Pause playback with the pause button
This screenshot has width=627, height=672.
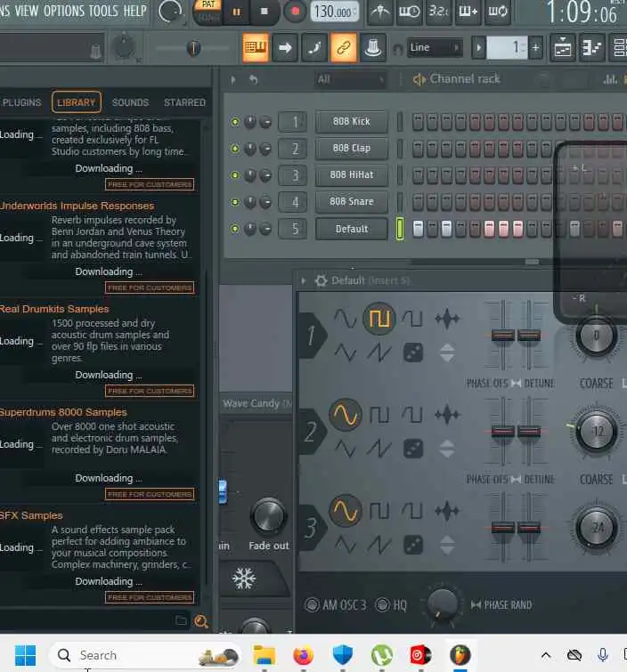click(236, 12)
